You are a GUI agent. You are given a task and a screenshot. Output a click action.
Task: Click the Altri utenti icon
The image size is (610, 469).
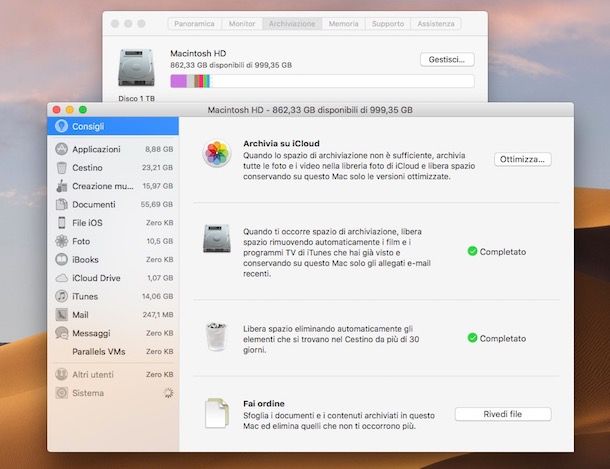point(61,374)
